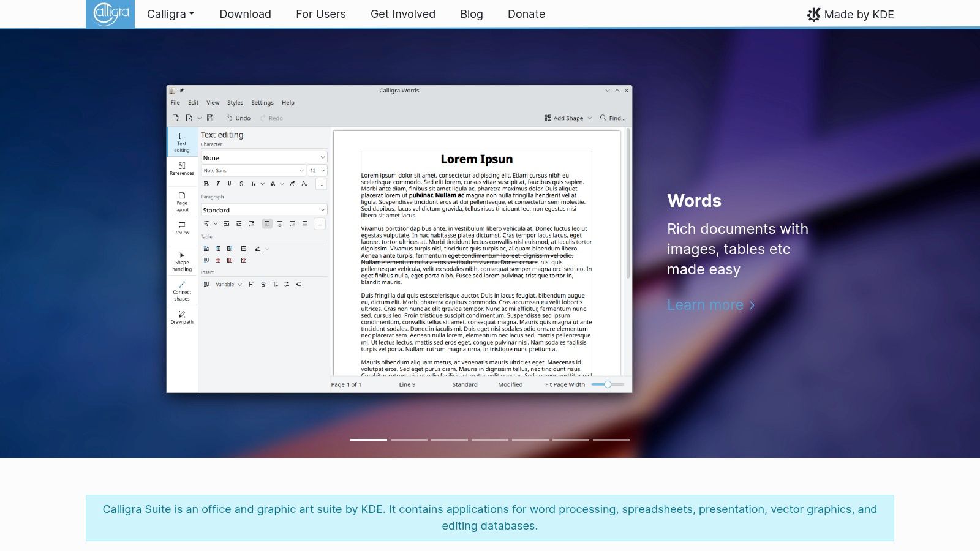Choose the Connect shapes tool
Viewport: 980px width, 551px height.
point(182,291)
